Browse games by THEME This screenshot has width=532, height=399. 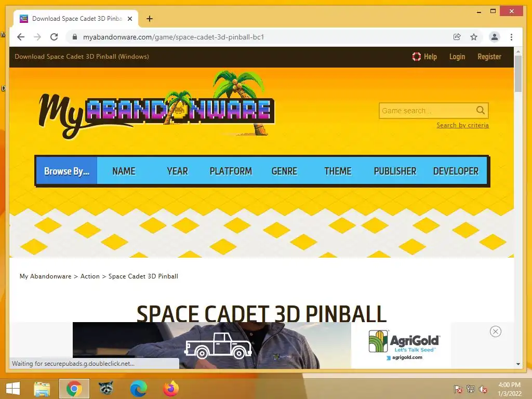pos(338,171)
